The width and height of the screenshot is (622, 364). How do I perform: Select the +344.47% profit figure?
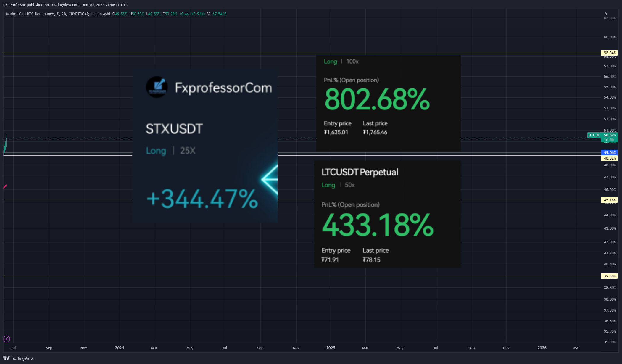pyautogui.click(x=202, y=199)
